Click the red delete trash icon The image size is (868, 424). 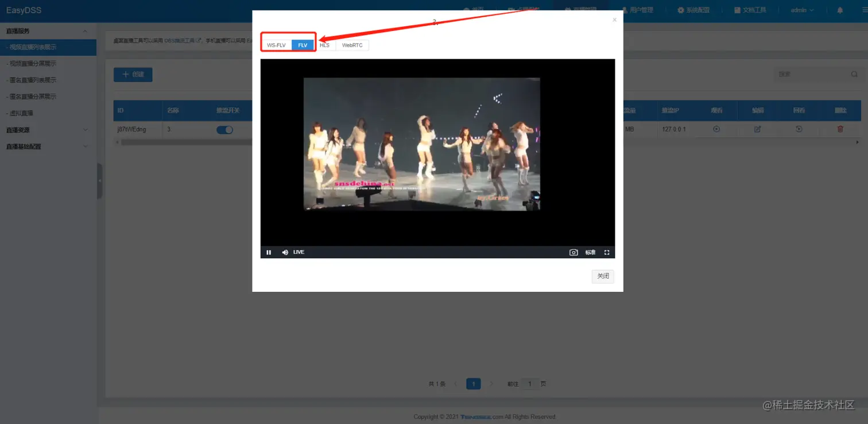(x=840, y=129)
